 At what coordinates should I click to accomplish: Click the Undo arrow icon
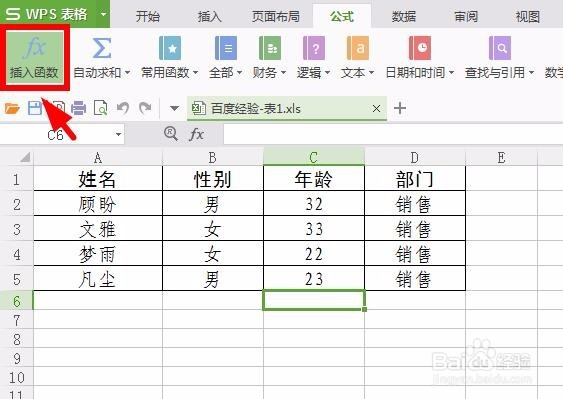point(123,108)
